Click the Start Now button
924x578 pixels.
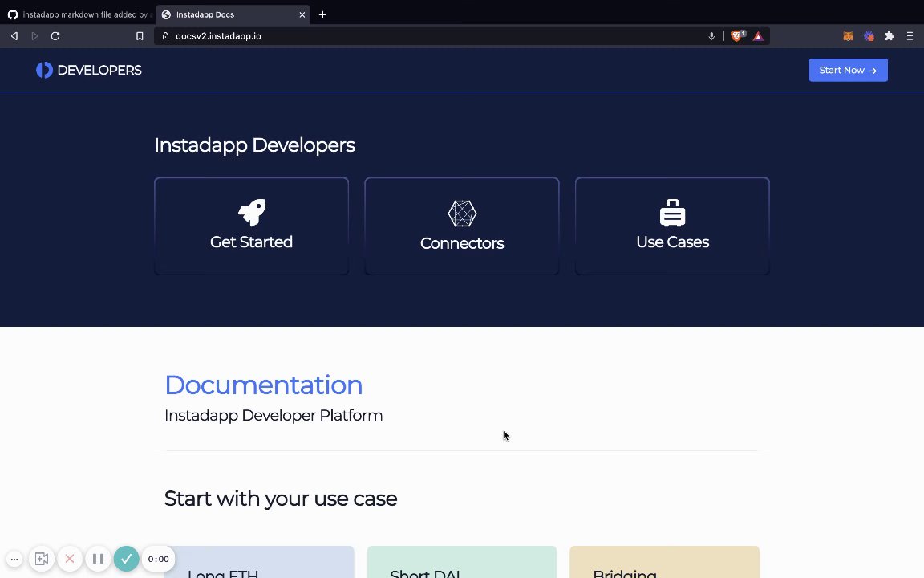(x=848, y=70)
